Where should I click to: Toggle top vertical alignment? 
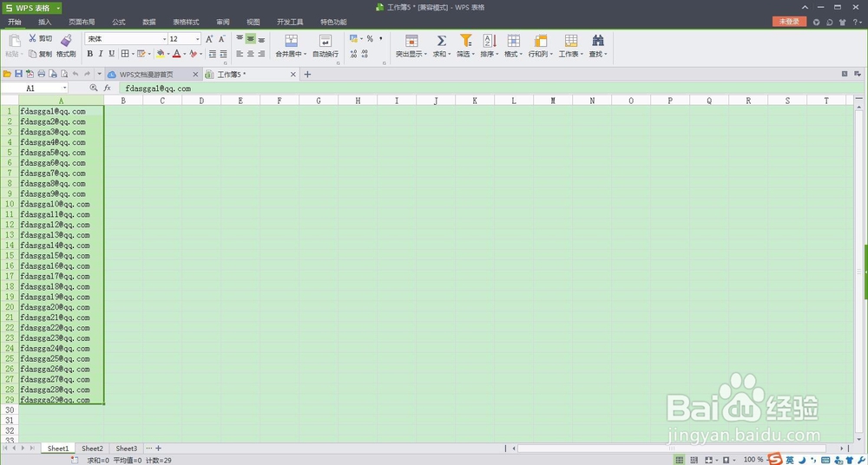coord(240,39)
